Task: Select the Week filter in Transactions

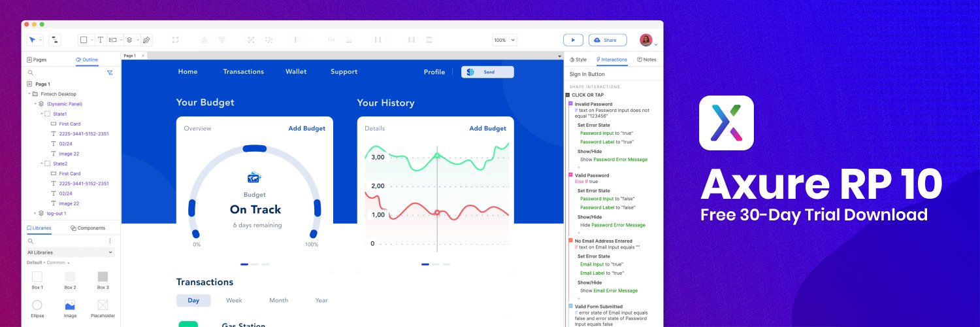Action: pos(234,300)
